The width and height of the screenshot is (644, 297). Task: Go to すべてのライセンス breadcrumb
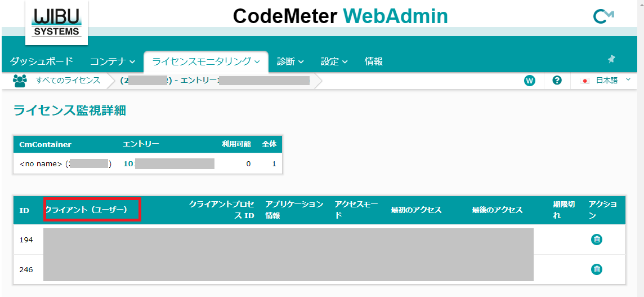68,81
